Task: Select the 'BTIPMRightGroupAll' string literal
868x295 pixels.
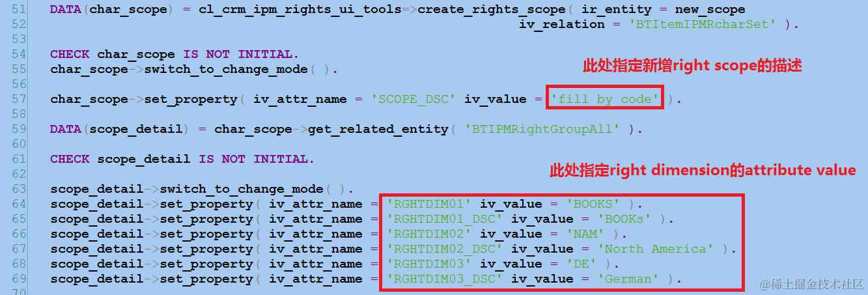Action: click(x=543, y=129)
